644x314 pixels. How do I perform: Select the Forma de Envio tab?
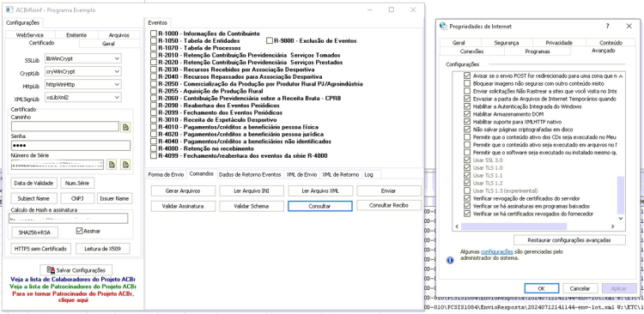166,174
